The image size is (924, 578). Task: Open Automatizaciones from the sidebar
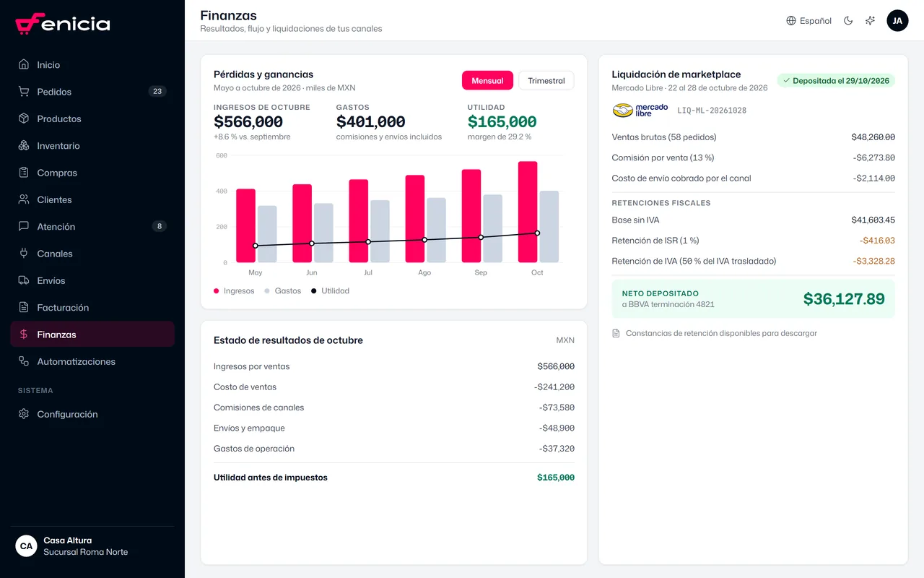[x=92, y=361]
